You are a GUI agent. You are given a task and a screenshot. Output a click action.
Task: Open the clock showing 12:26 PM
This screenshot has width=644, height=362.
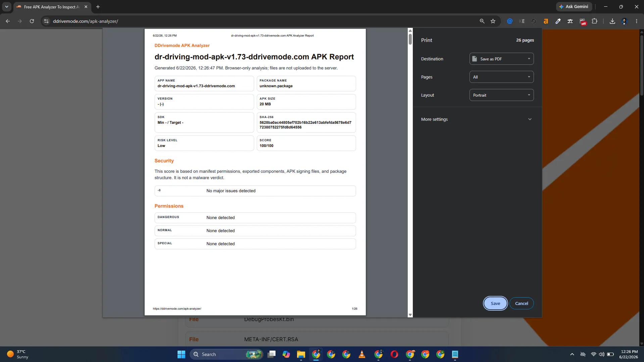click(x=629, y=354)
